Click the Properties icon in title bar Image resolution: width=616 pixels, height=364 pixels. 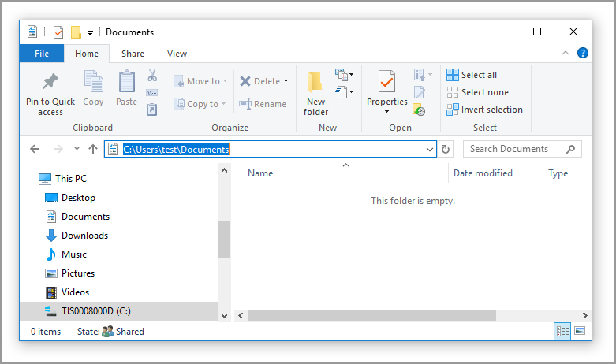pyautogui.click(x=58, y=32)
